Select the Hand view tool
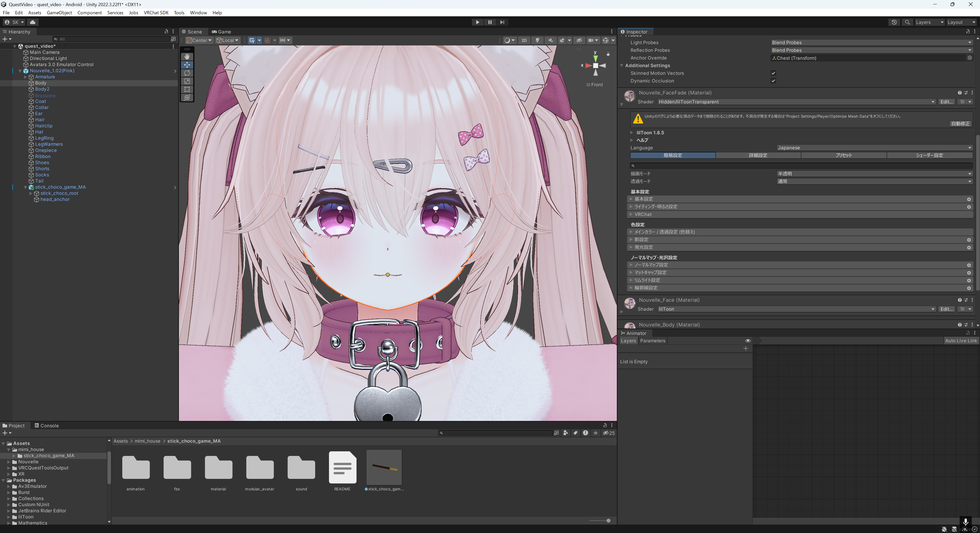Image resolution: width=980 pixels, height=533 pixels. 187,57
